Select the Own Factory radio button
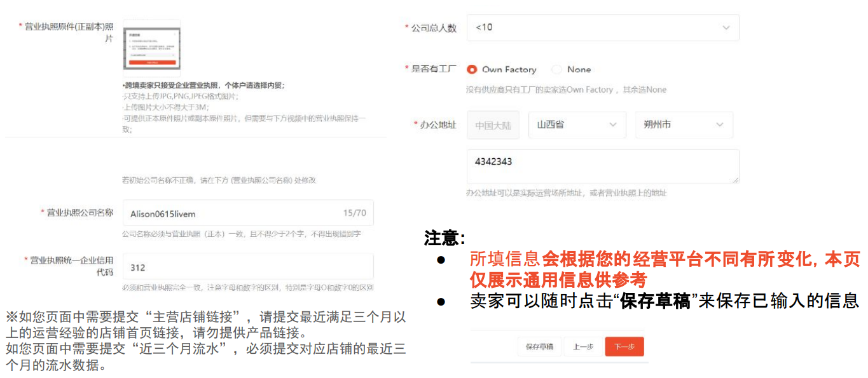This screenshot has width=868, height=378. (x=471, y=69)
